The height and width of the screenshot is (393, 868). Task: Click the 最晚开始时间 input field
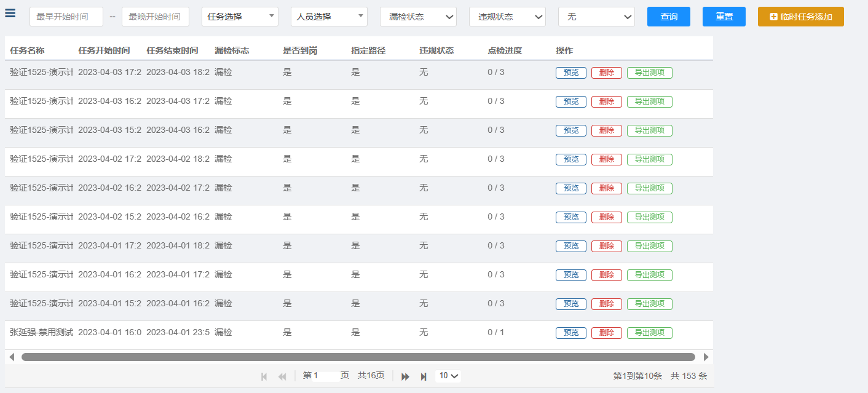[156, 17]
